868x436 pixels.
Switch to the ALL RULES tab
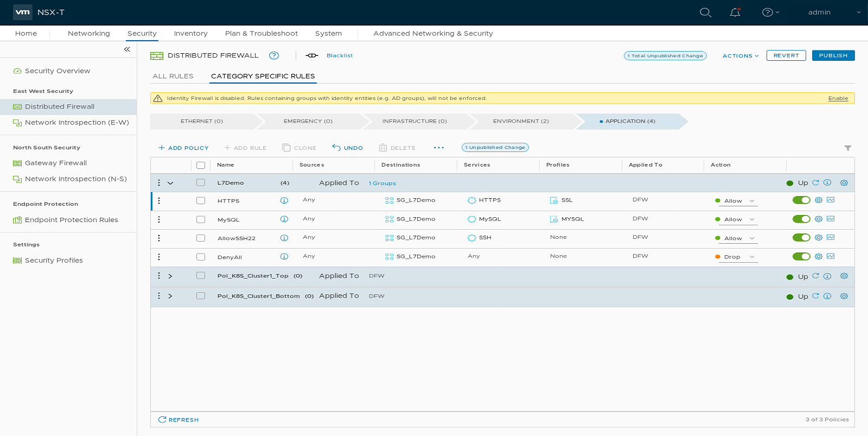(173, 76)
